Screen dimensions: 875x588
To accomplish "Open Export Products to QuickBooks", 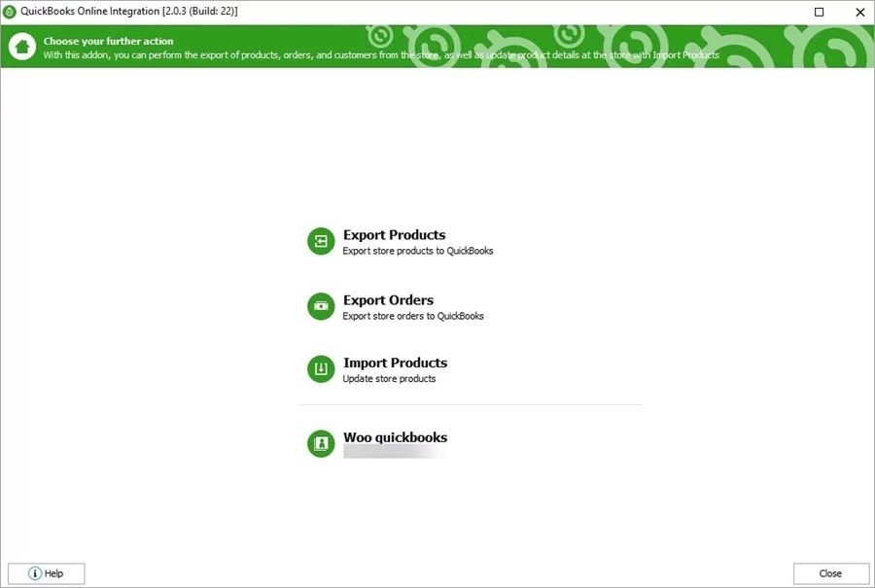I will pyautogui.click(x=394, y=234).
